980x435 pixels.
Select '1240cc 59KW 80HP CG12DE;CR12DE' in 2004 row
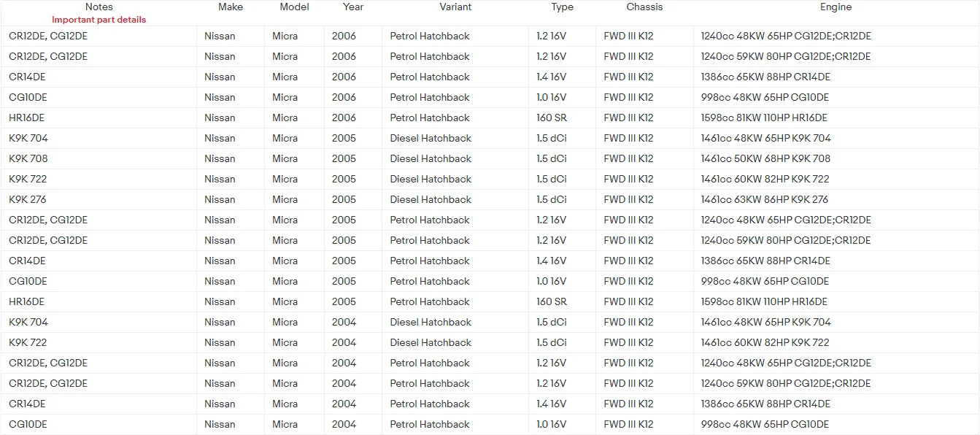(x=786, y=383)
